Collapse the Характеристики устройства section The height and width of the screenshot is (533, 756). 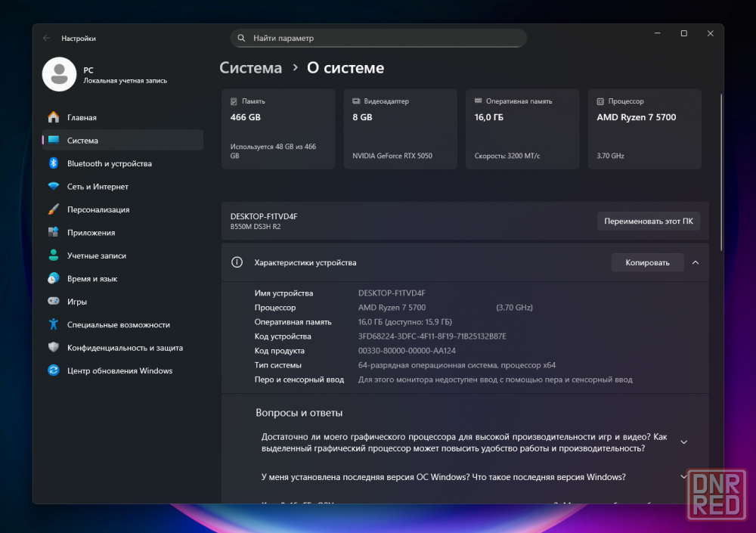696,262
